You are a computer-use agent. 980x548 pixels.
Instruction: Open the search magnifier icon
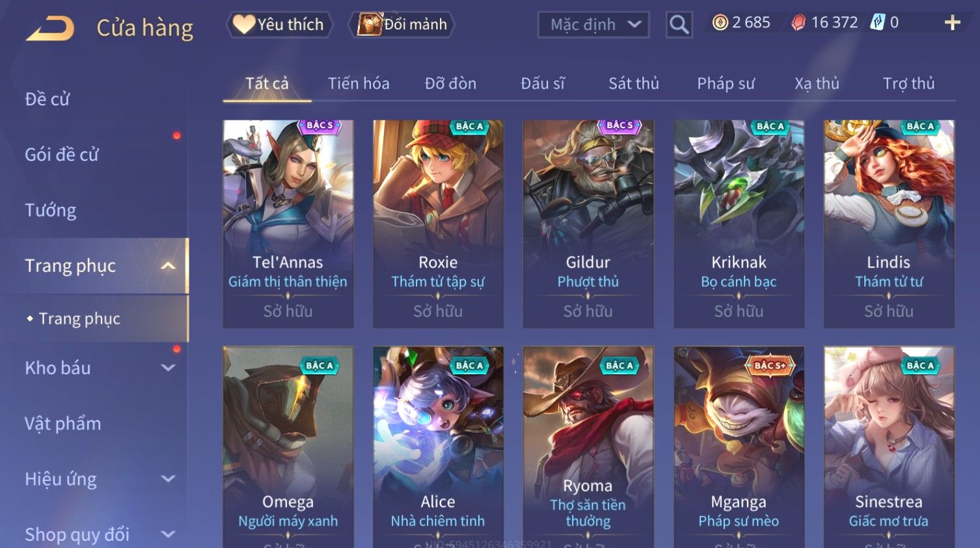point(679,25)
